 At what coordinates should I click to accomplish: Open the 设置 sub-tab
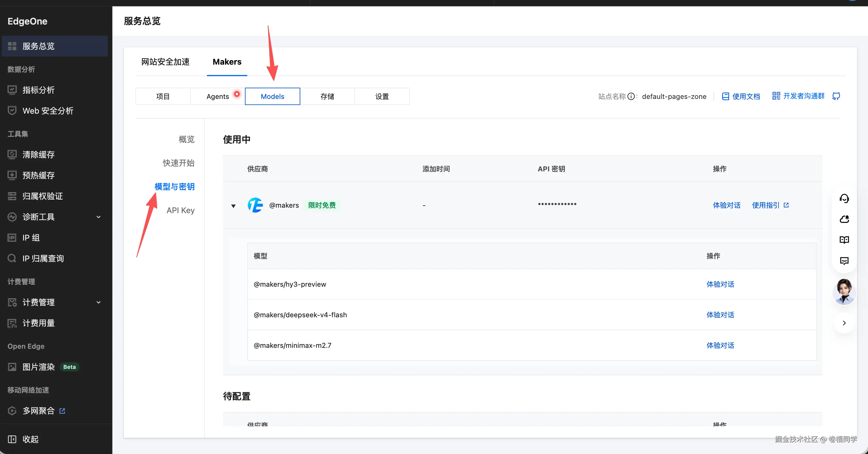coord(382,96)
